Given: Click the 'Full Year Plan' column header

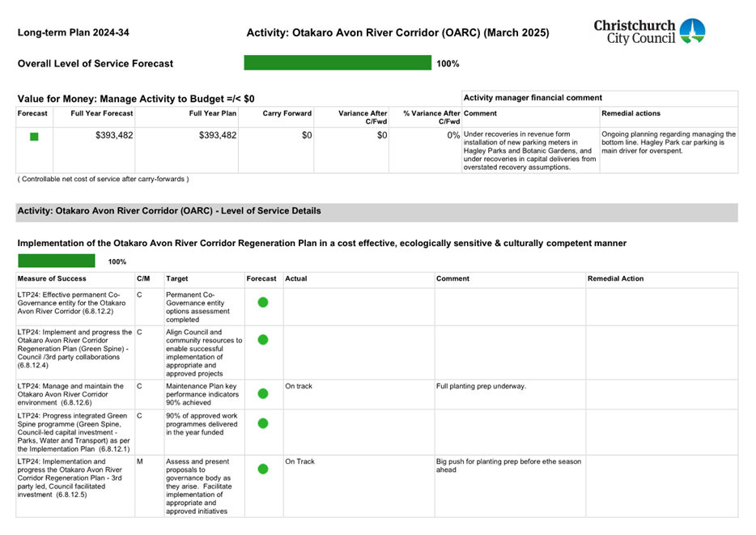Looking at the screenshot, I should coord(213,113).
